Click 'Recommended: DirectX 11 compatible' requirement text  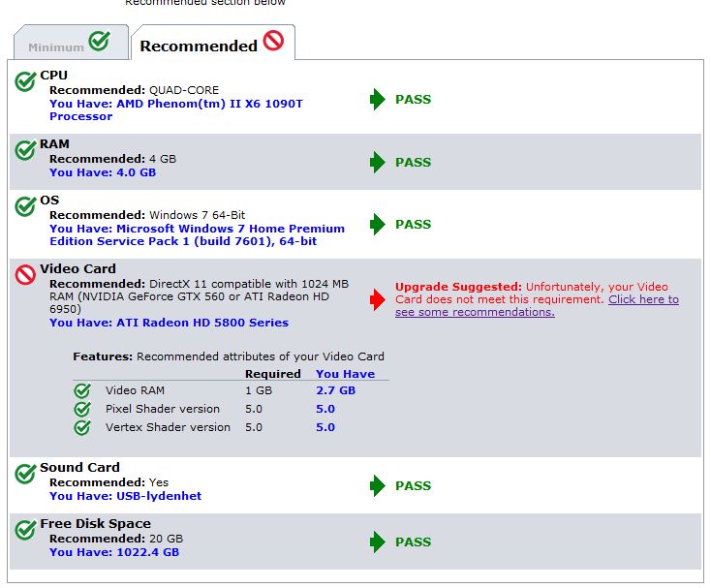point(200,296)
